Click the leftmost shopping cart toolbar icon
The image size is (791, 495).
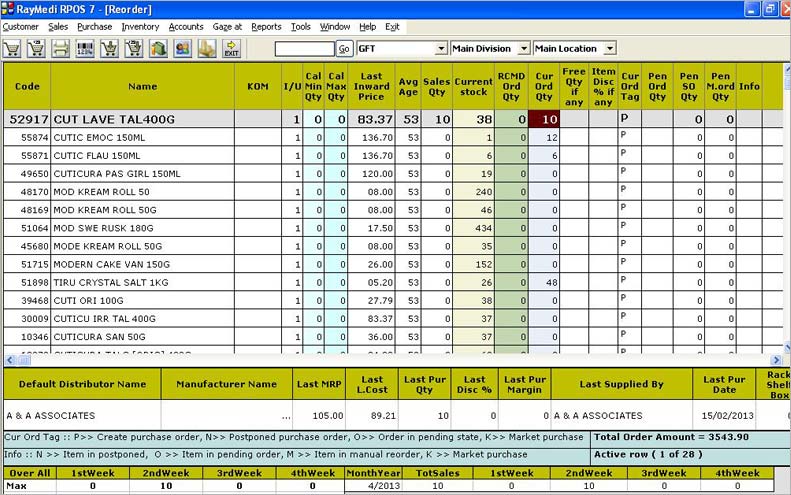click(12, 48)
